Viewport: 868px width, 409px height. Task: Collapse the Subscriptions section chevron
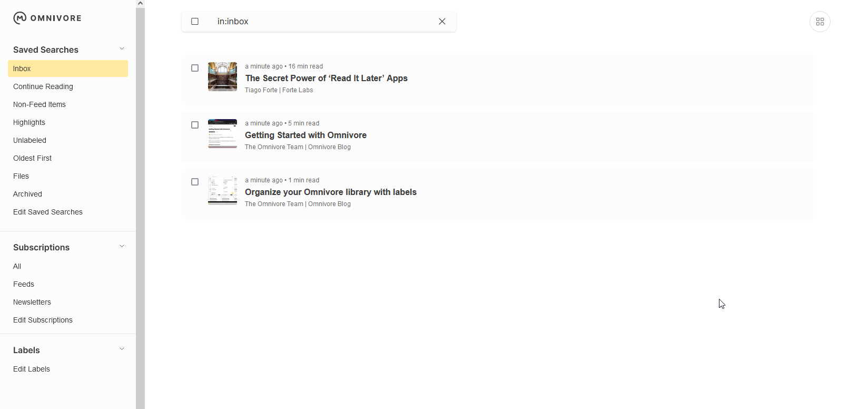pyautogui.click(x=122, y=247)
